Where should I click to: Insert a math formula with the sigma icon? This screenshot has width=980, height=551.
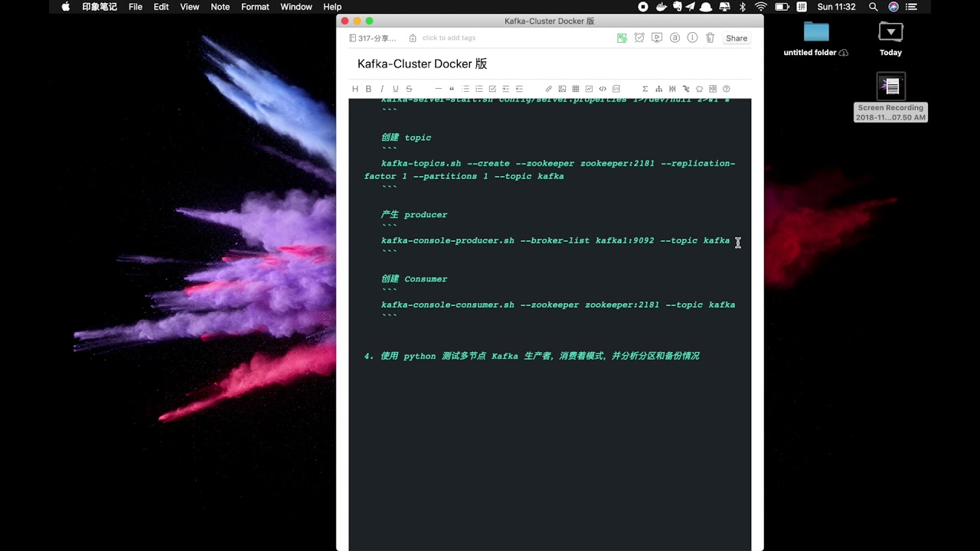point(645,89)
